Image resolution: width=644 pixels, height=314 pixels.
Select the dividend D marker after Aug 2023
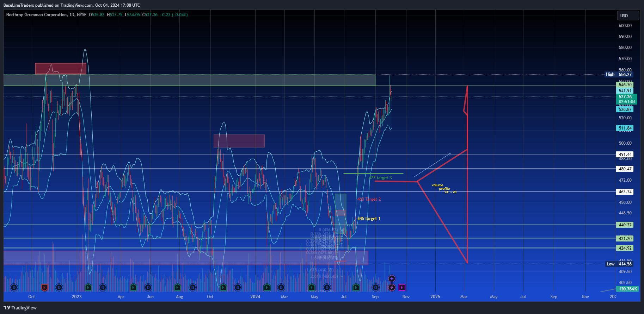pos(192,288)
